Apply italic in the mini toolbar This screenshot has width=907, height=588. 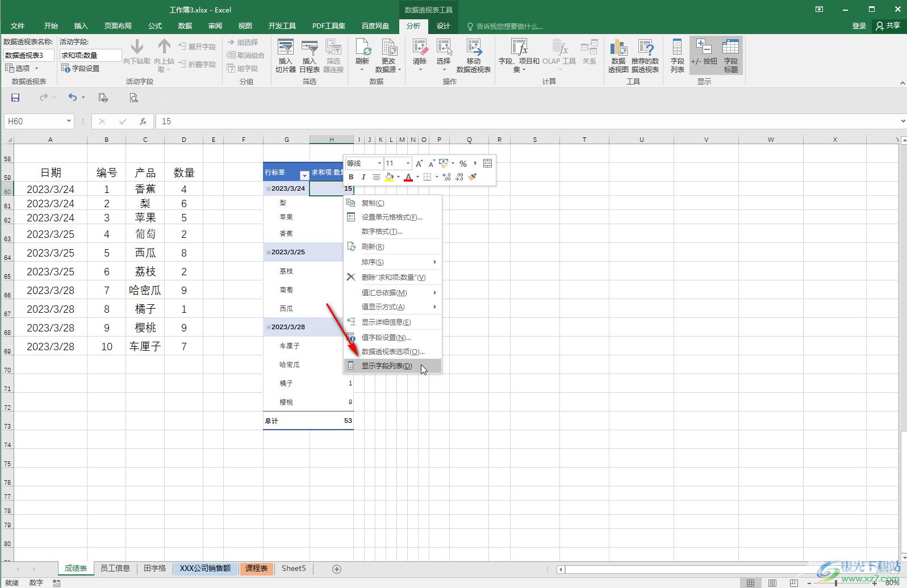[x=363, y=177]
